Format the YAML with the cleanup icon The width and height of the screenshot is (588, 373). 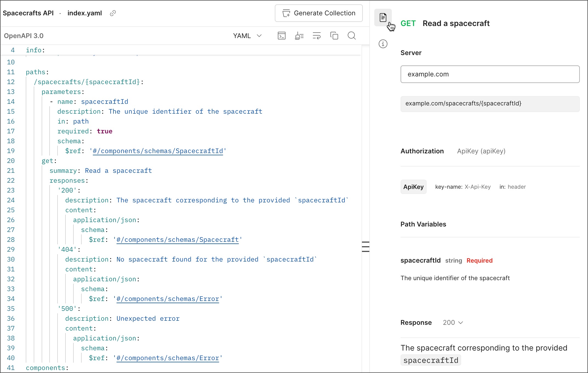[299, 36]
